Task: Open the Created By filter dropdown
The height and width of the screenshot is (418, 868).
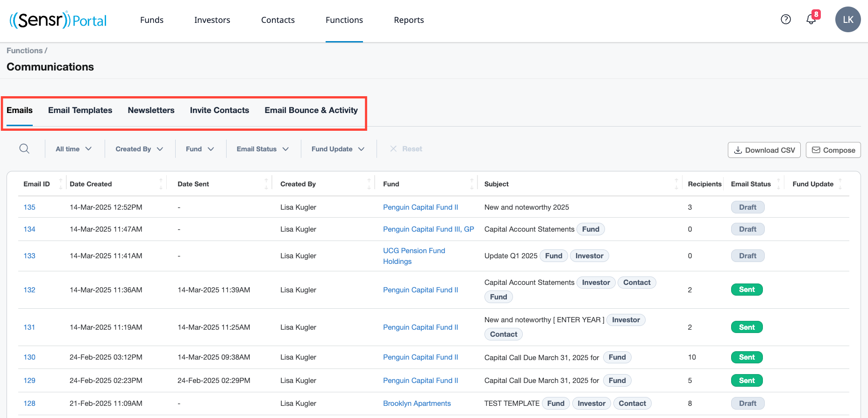Action: tap(139, 149)
